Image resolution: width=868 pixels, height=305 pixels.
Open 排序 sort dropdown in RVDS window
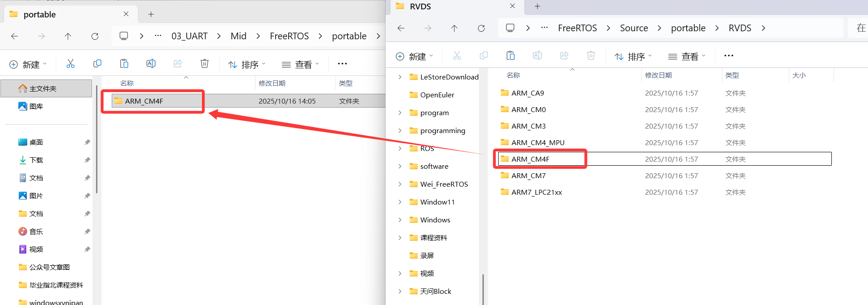(633, 56)
